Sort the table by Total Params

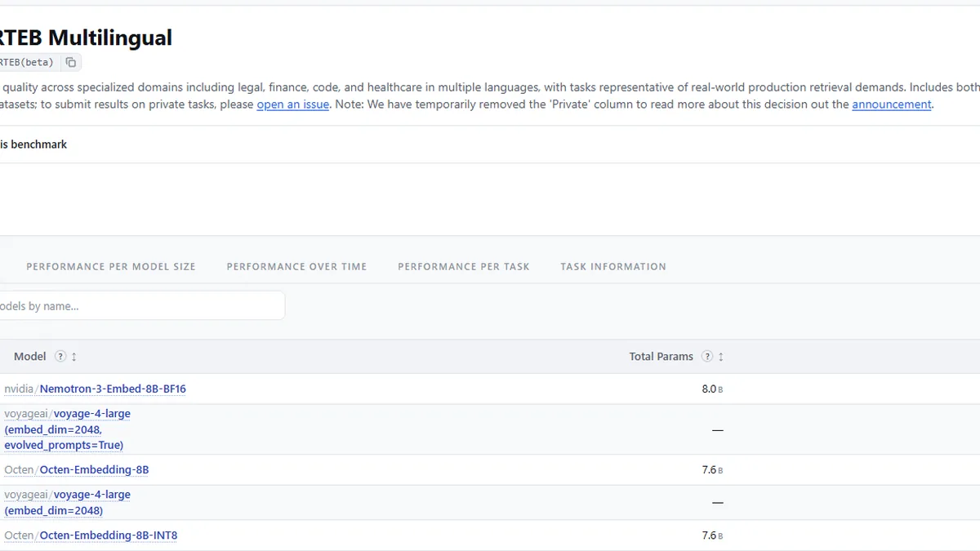pyautogui.click(x=721, y=357)
